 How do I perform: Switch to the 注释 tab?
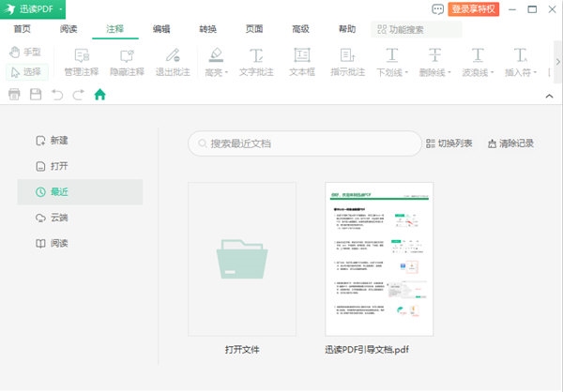(114, 29)
